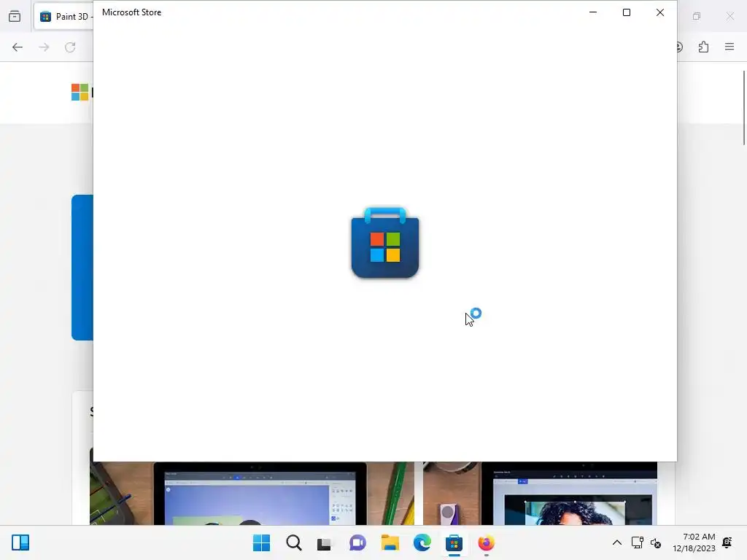
Task: Minimize the Microsoft Store window
Action: [593, 12]
